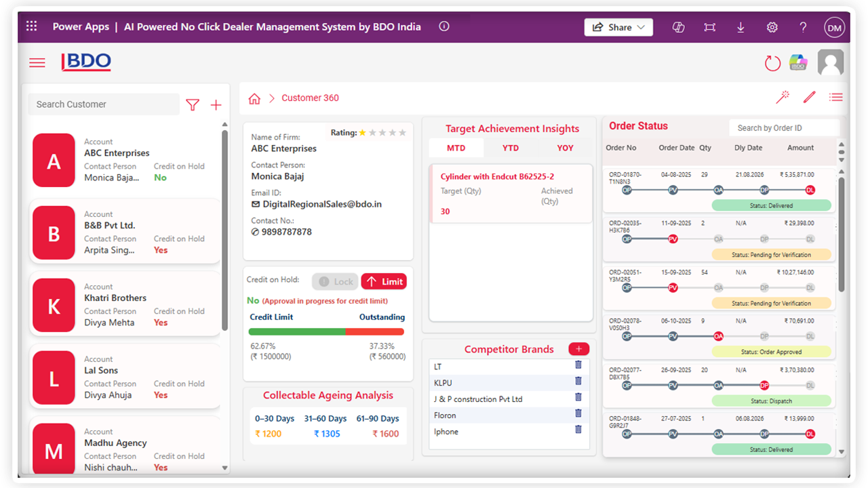868x488 pixels.
Task: Click the red refresh icon
Action: coord(772,63)
